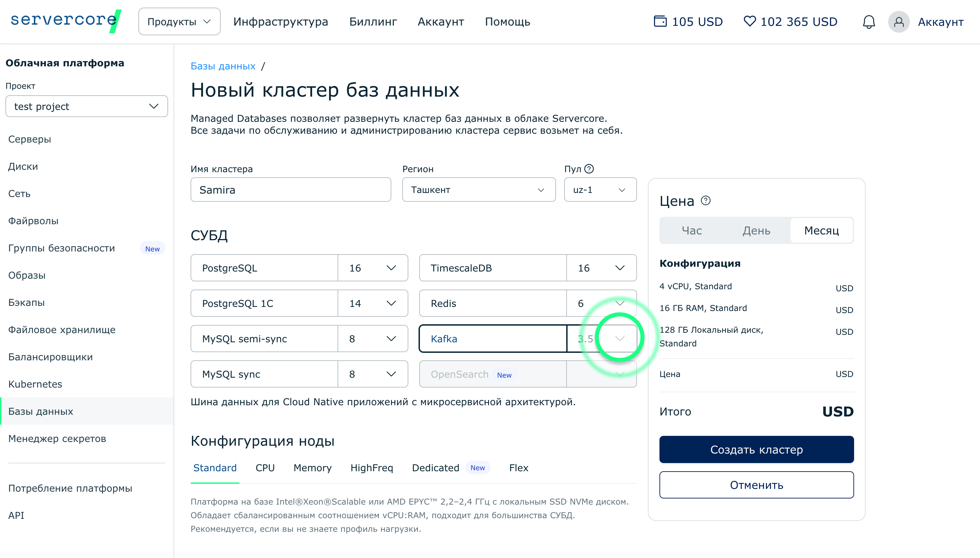The image size is (980, 558).
Task: Expand the Регион dropdown showing Ташкент
Action: (478, 190)
